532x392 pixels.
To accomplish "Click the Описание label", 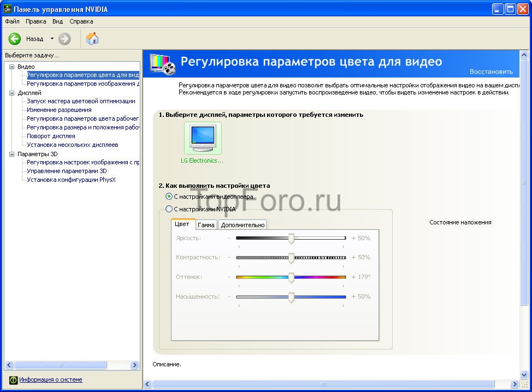I will 167,364.
